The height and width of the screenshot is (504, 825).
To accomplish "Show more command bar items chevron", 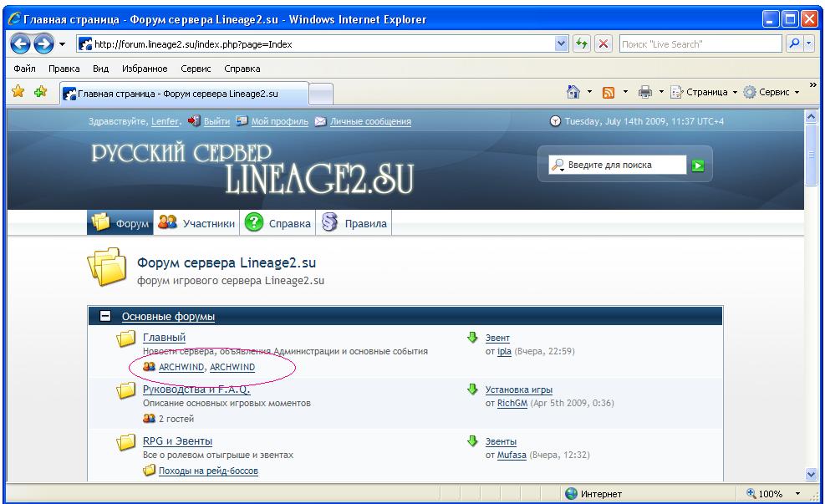I will pyautogui.click(x=813, y=84).
